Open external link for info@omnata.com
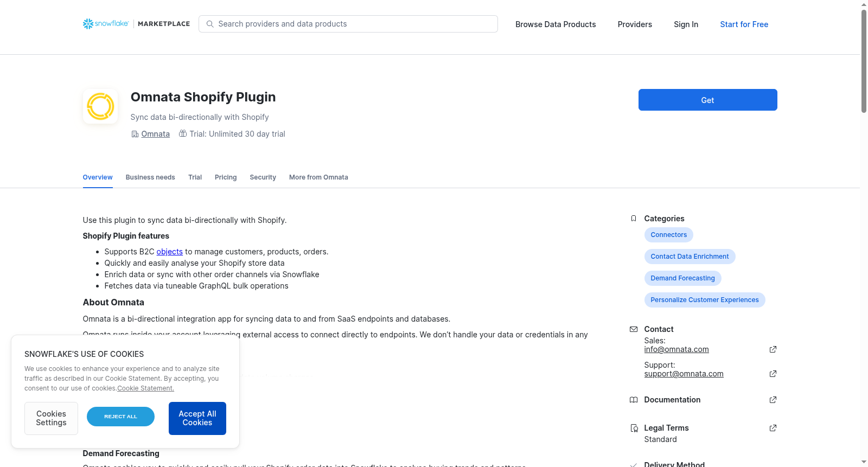This screenshot has width=868, height=467. tap(773, 349)
